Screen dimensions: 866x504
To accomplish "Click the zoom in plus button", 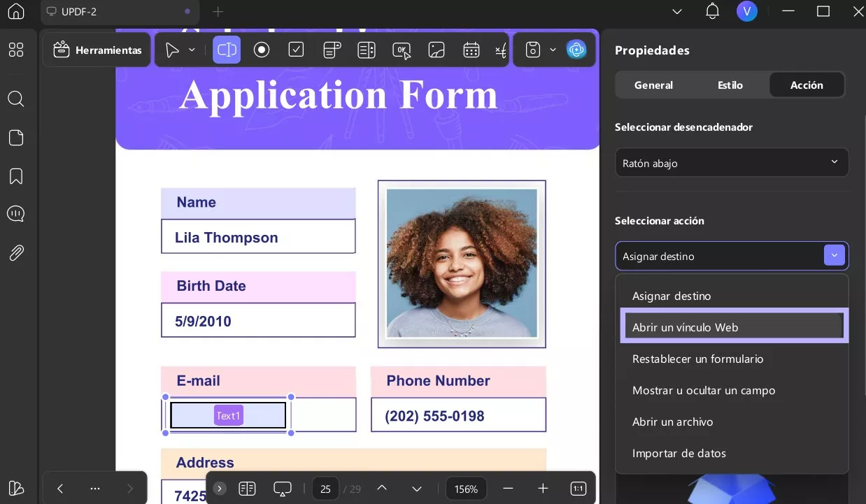I will coord(543,489).
